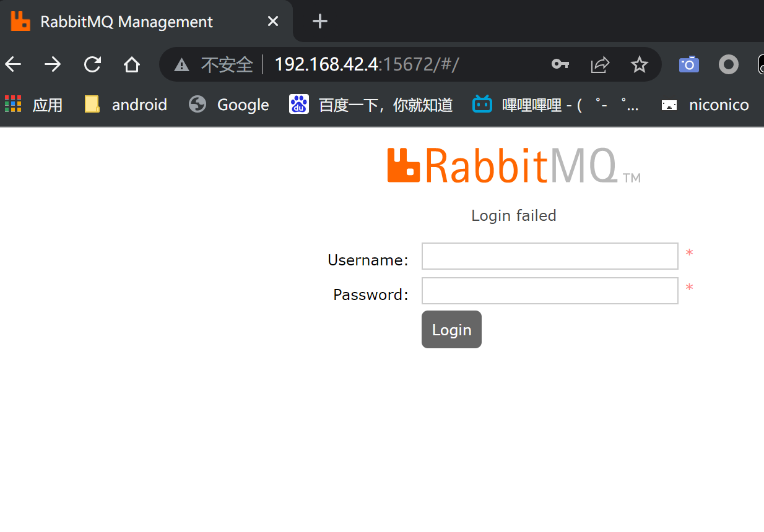Click the share page icon
764x532 pixels.
tap(600, 64)
